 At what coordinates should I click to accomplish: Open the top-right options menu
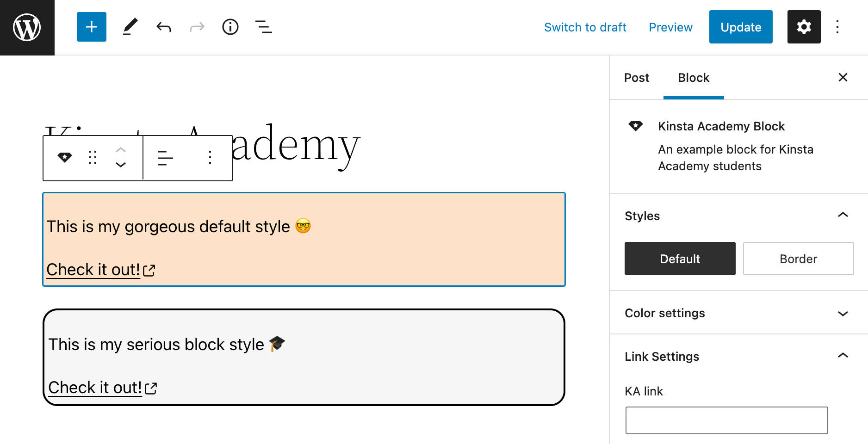coord(837,27)
